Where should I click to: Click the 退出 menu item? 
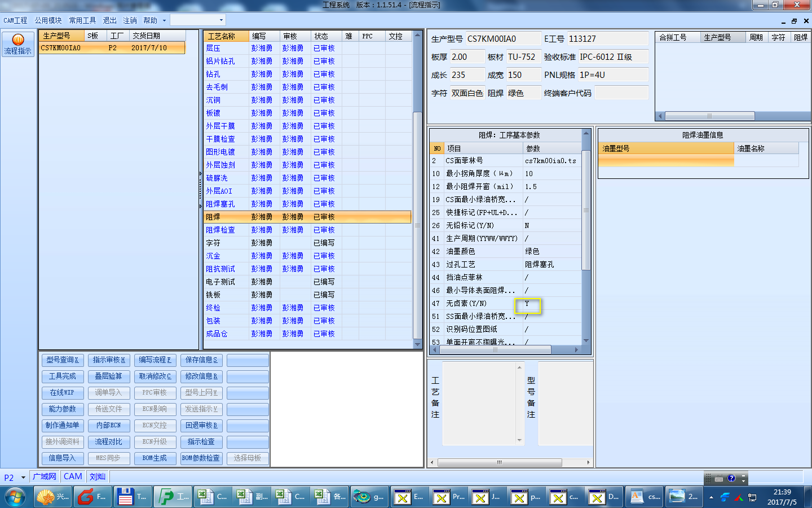109,20
